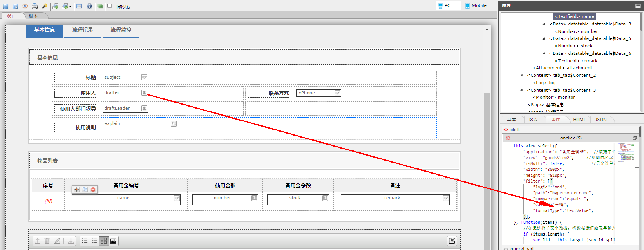Preview the form with the eye icon

tap(25, 6)
